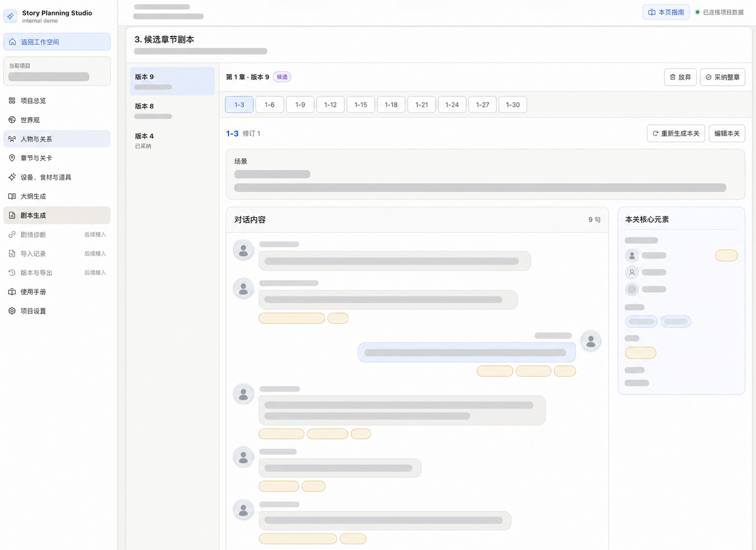Click the book icon in 本页指南
The image size is (756, 550).
coord(652,12)
